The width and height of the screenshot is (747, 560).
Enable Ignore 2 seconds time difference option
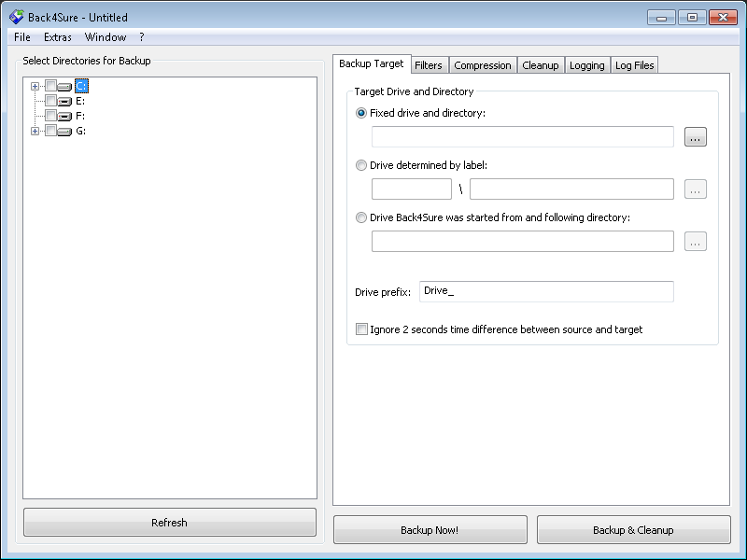coord(361,329)
